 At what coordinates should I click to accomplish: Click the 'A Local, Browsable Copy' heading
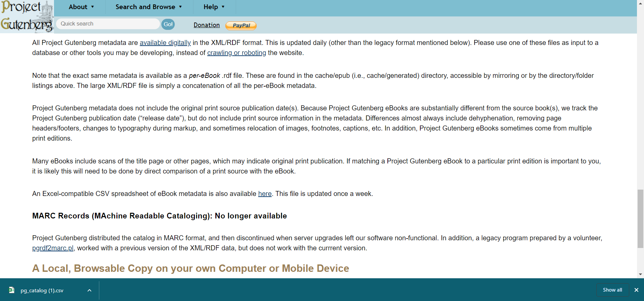[191, 268]
